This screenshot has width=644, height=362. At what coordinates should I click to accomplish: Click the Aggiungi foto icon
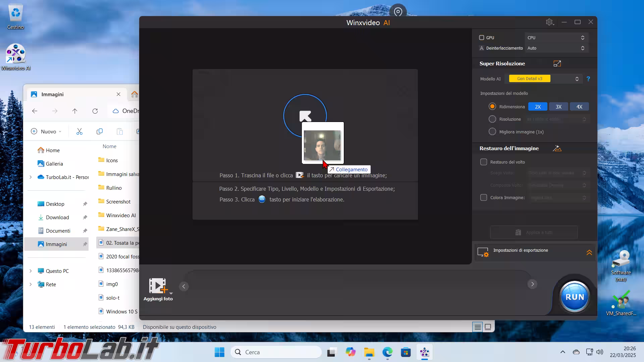158,286
